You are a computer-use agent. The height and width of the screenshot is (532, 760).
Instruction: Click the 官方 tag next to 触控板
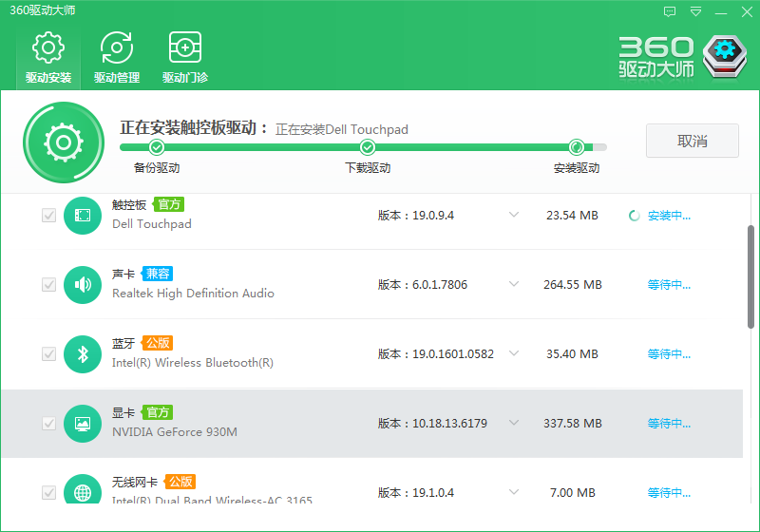[169, 204]
